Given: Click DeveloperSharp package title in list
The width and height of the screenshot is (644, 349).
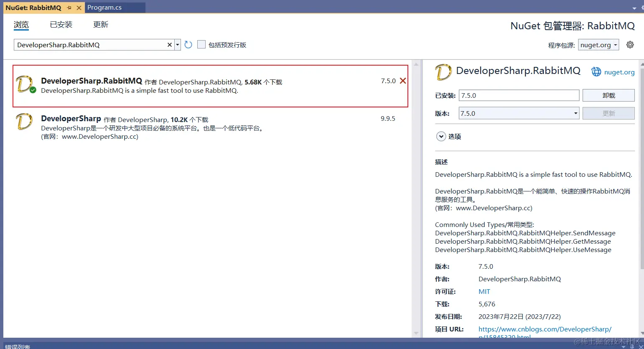Looking at the screenshot, I should (71, 119).
